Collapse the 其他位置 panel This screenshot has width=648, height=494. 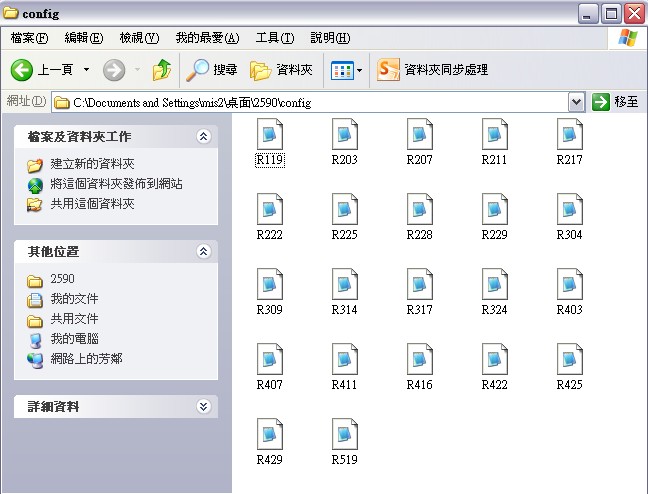(x=203, y=251)
